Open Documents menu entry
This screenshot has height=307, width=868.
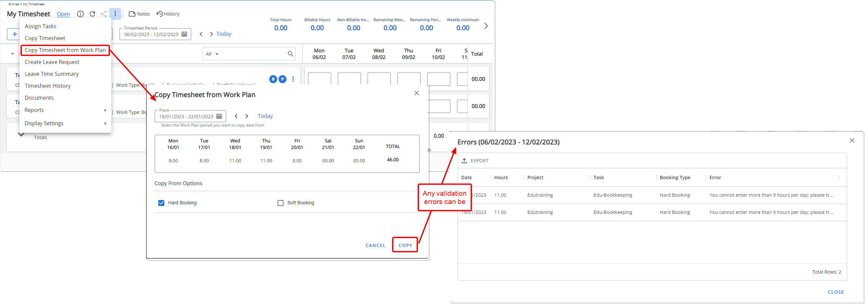click(39, 98)
